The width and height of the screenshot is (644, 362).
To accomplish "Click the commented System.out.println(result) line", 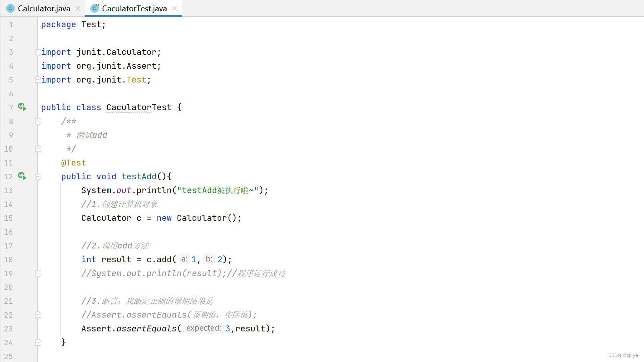I will coord(183,273).
